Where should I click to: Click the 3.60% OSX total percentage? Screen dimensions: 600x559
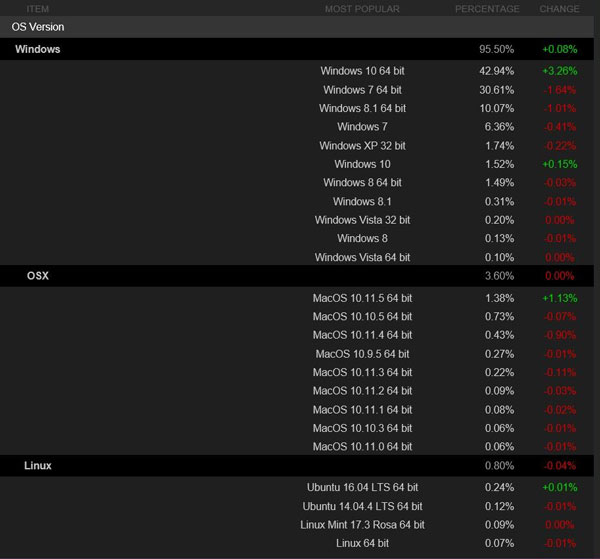pyautogui.click(x=499, y=276)
